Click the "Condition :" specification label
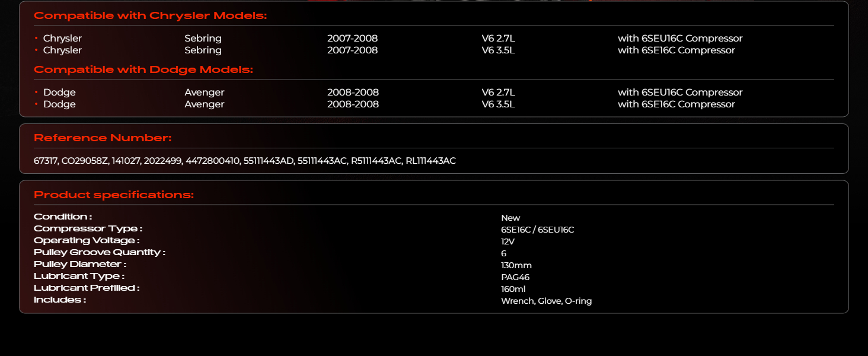The height and width of the screenshot is (356, 868). click(x=63, y=217)
